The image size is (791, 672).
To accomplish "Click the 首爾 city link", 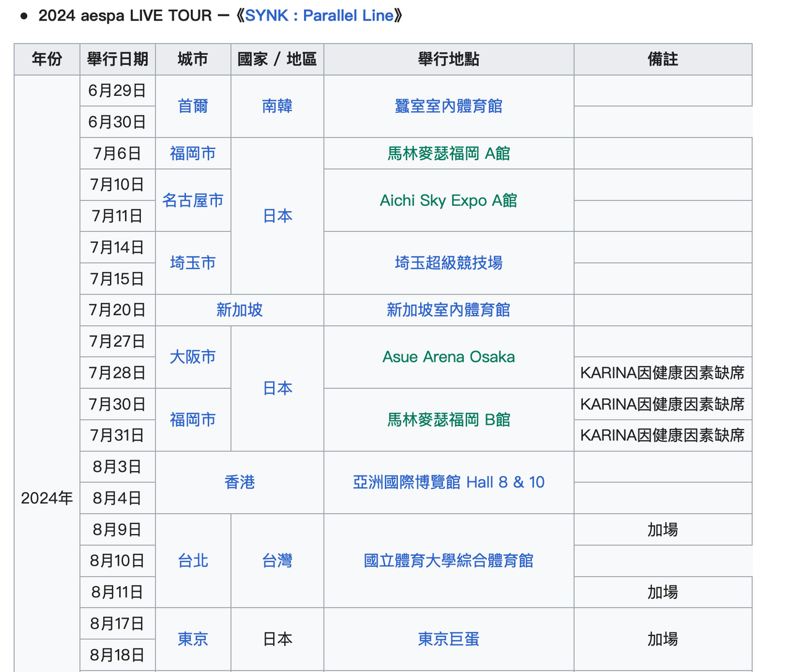I will [192, 106].
